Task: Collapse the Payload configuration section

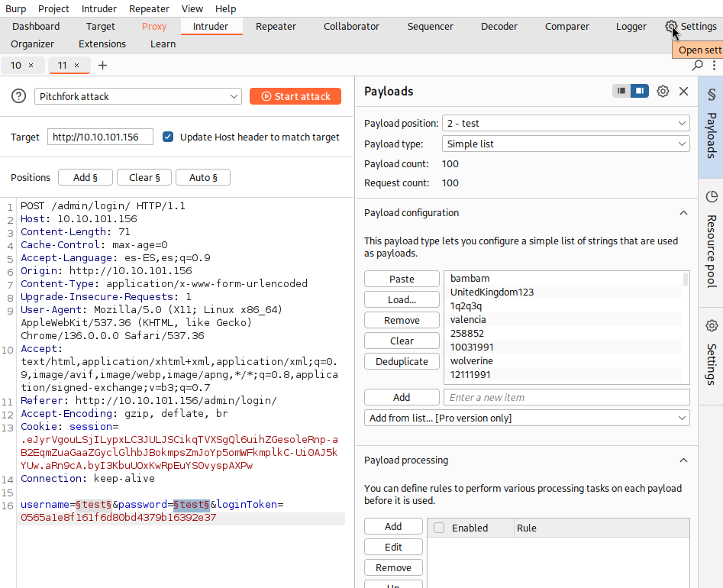Action: point(683,212)
